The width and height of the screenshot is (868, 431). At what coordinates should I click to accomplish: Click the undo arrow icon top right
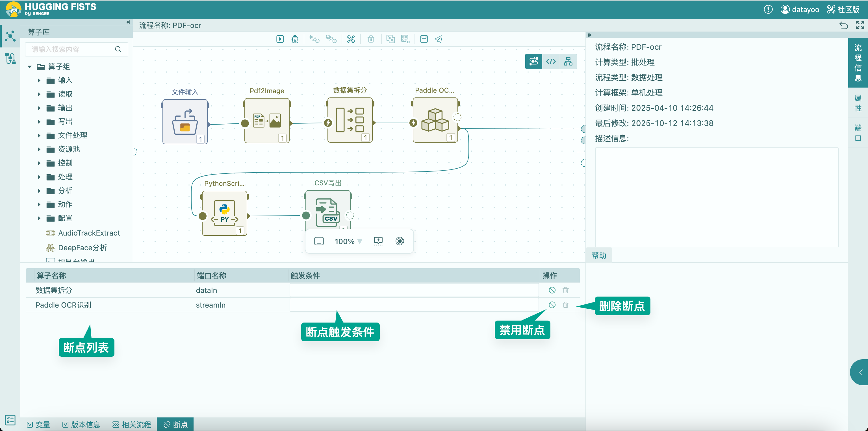[x=843, y=26]
